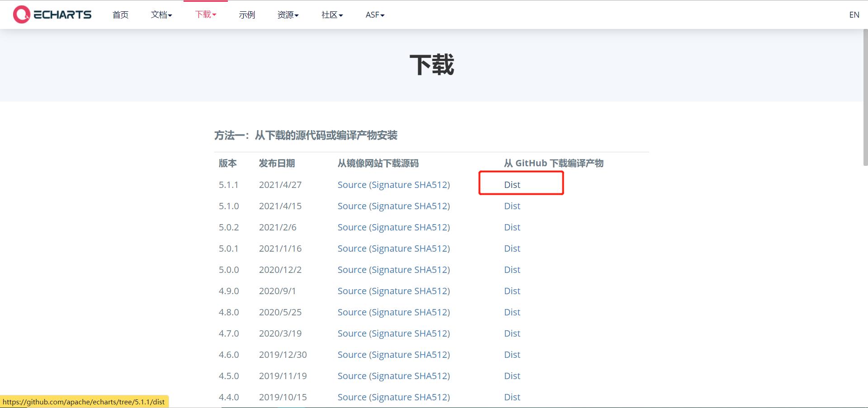The height and width of the screenshot is (408, 868).
Task: Open Dist link for version 4.4.0
Action: click(x=512, y=397)
